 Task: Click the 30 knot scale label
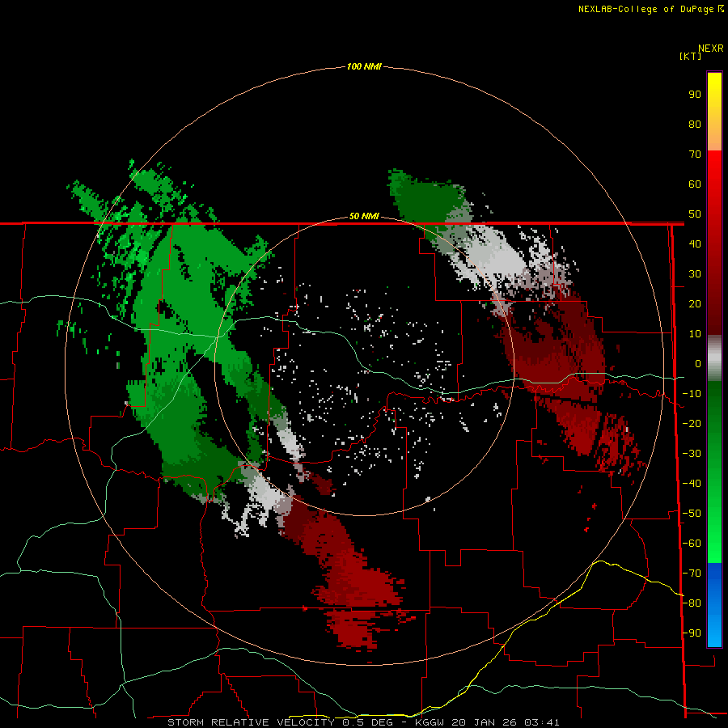point(695,274)
